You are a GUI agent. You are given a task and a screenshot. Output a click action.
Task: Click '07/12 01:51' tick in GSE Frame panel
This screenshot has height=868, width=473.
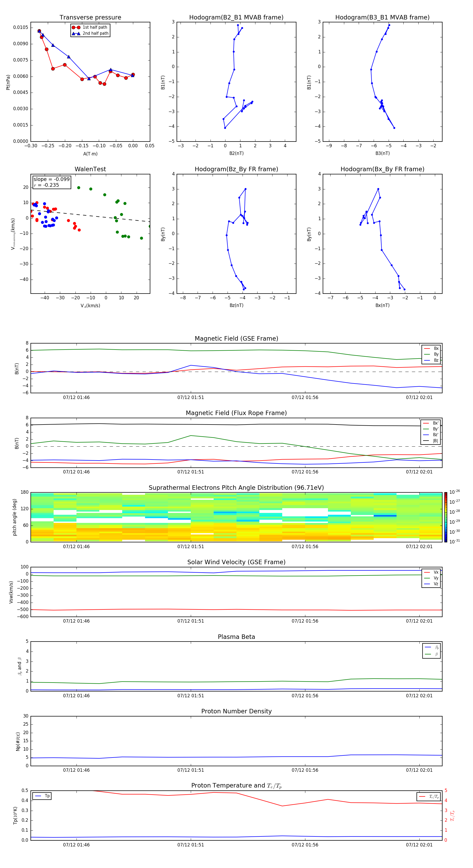(191, 398)
